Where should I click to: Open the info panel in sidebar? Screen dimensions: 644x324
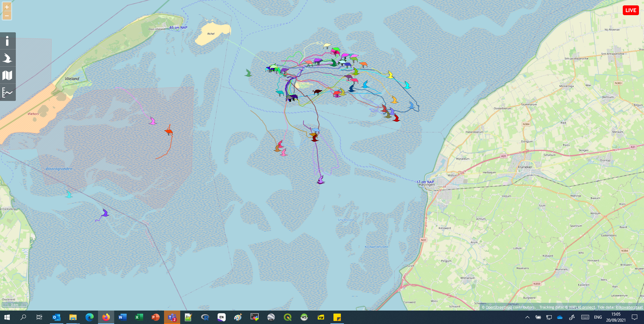[x=7, y=41]
